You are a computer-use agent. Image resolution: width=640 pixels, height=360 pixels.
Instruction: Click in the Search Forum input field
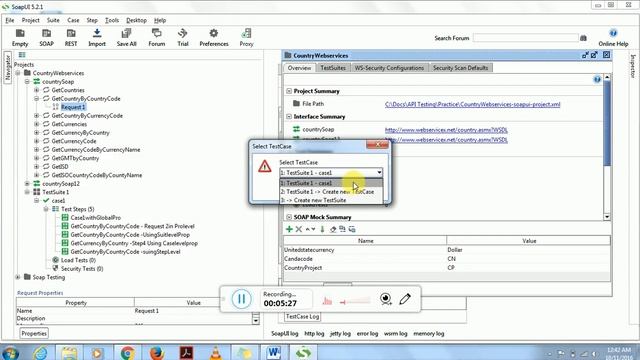coord(526,38)
